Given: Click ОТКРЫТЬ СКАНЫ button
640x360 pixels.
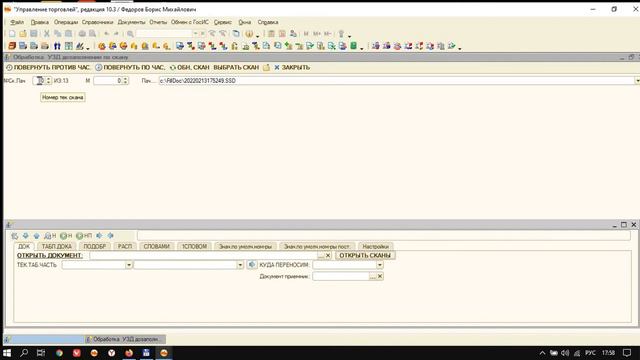Looking at the screenshot, I should click(365, 256).
